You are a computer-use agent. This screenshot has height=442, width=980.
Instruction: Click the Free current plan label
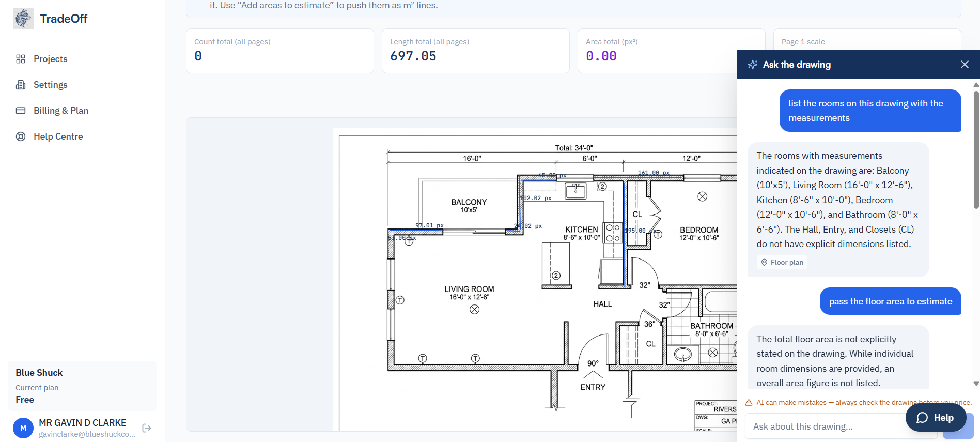(x=25, y=400)
